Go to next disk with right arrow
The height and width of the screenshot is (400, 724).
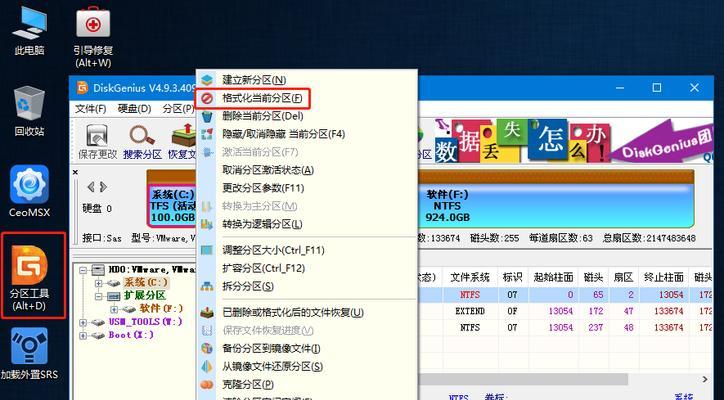tap(103, 187)
